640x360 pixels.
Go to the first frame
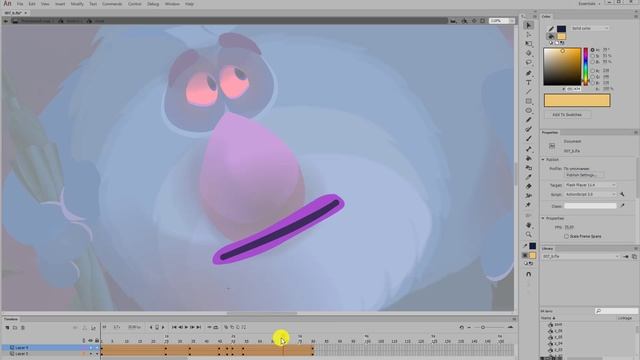click(x=174, y=327)
